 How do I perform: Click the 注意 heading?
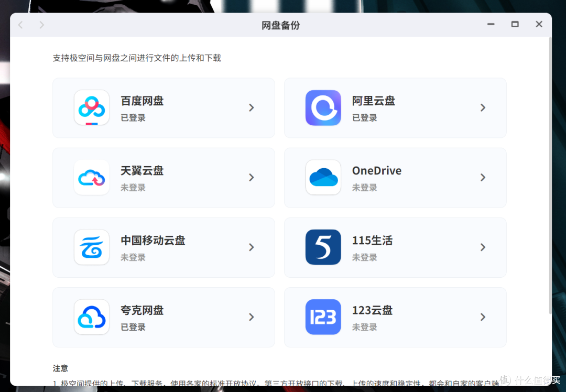pyautogui.click(x=60, y=368)
